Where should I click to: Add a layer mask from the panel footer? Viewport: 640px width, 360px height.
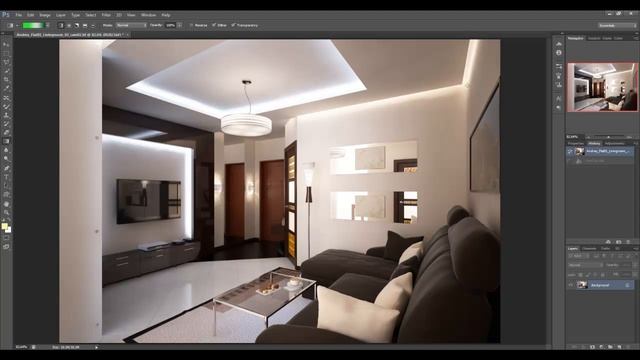coord(592,347)
